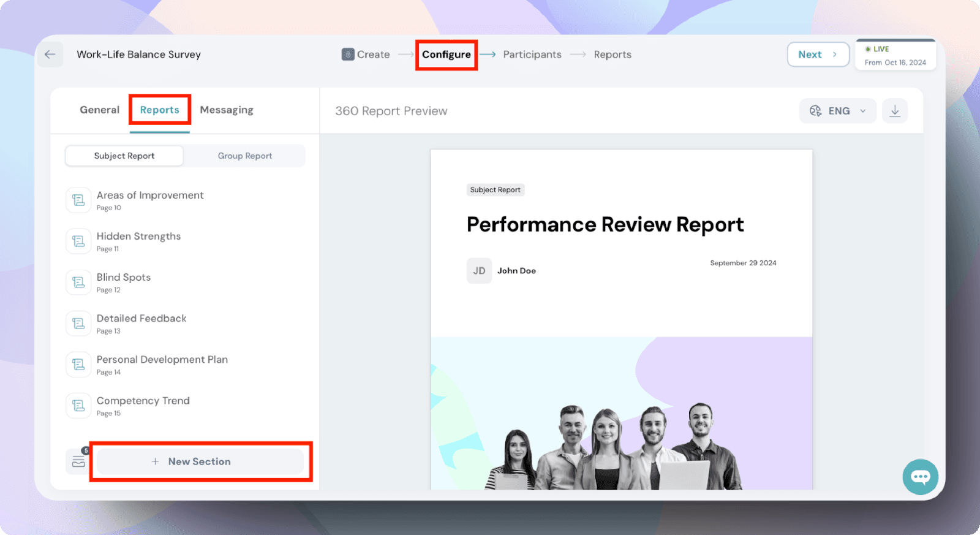980x535 pixels.
Task: Open the ENG language dropdown
Action: pos(837,111)
